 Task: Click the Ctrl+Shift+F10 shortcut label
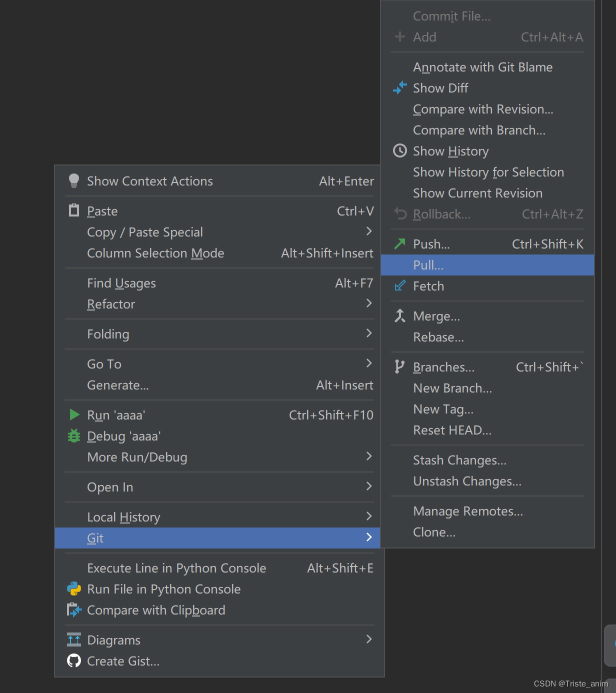coord(331,415)
